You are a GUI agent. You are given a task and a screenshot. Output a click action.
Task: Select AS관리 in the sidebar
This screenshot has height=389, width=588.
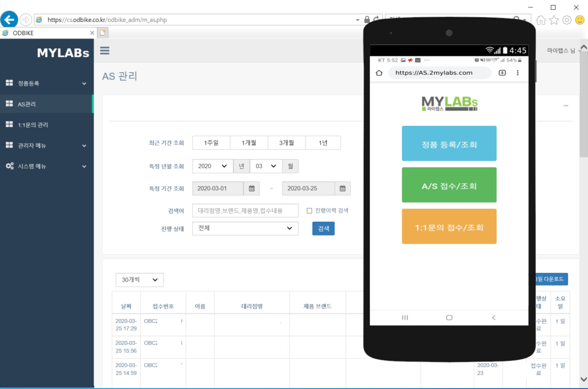pyautogui.click(x=47, y=104)
